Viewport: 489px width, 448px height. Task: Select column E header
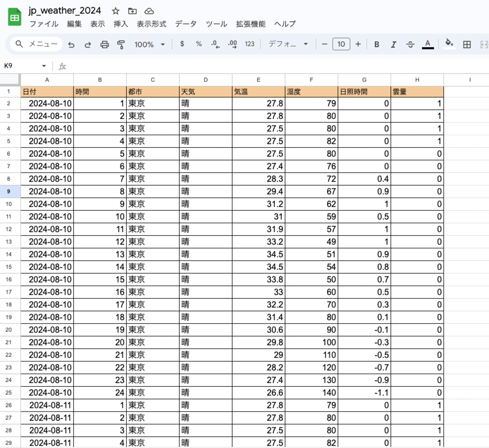(x=258, y=80)
